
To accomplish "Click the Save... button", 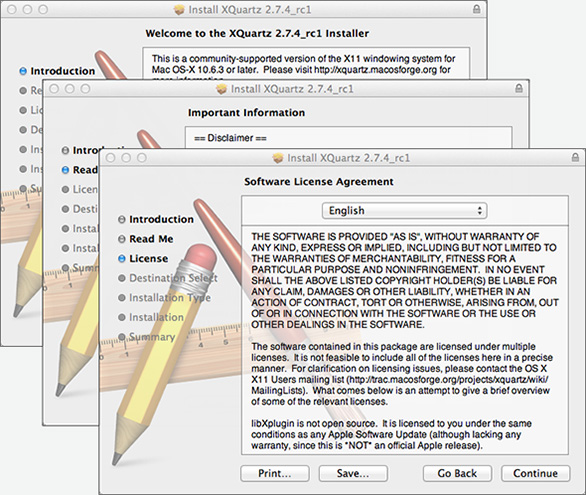I will point(353,473).
